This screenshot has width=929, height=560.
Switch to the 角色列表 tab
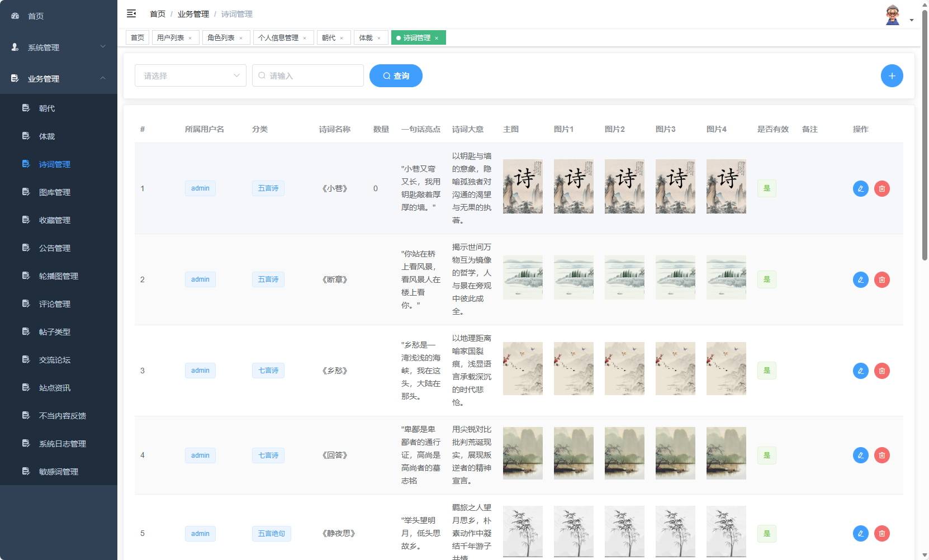pyautogui.click(x=221, y=38)
